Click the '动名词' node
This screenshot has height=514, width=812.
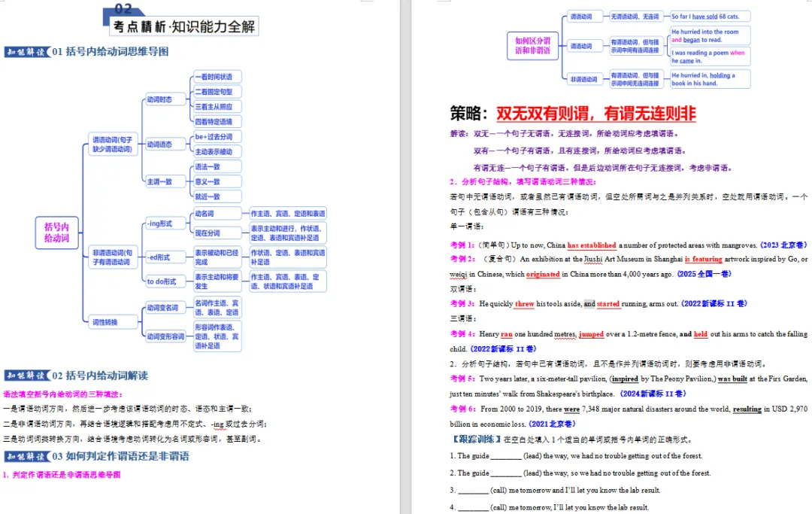(x=217, y=214)
